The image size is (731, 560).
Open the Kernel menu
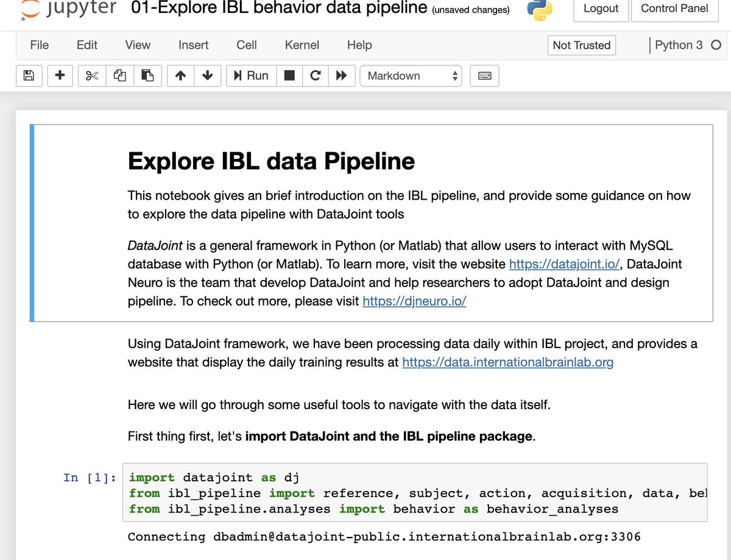coord(302,45)
